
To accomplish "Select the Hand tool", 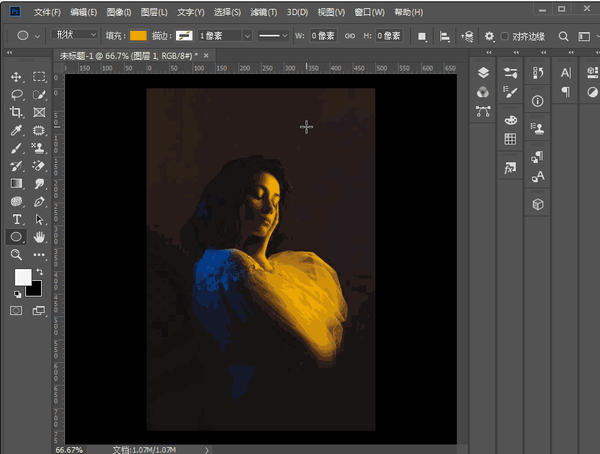I will (x=39, y=237).
